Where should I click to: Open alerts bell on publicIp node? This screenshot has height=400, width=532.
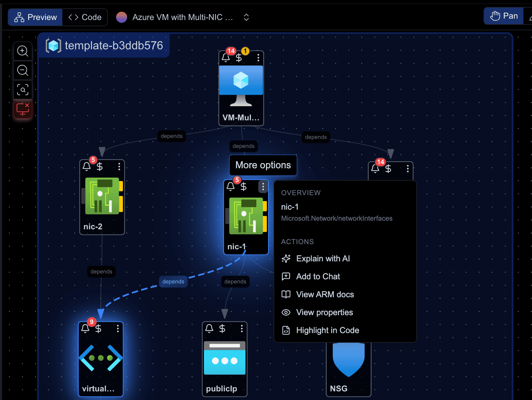point(209,329)
